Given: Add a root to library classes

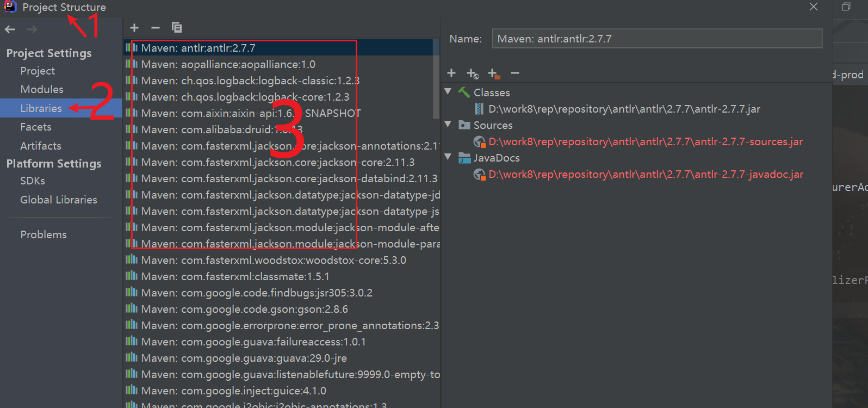Looking at the screenshot, I should pos(451,73).
